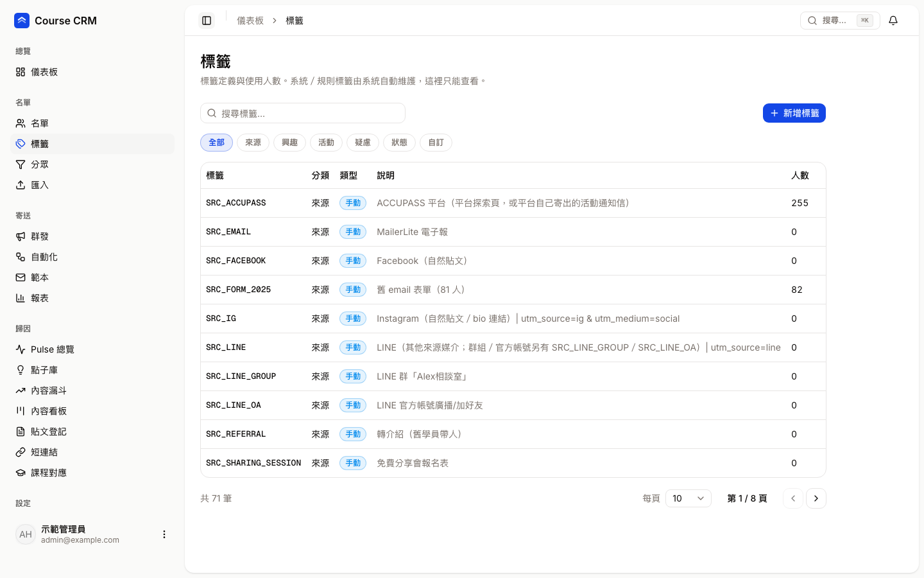924x578 pixels.
Task: Filter tags by 興趣 chip
Action: click(289, 143)
